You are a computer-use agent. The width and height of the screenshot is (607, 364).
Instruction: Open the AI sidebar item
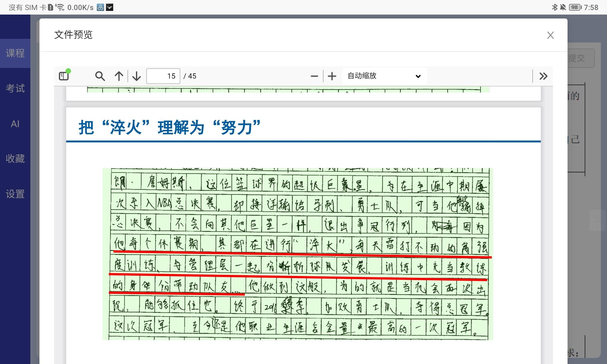pos(15,124)
